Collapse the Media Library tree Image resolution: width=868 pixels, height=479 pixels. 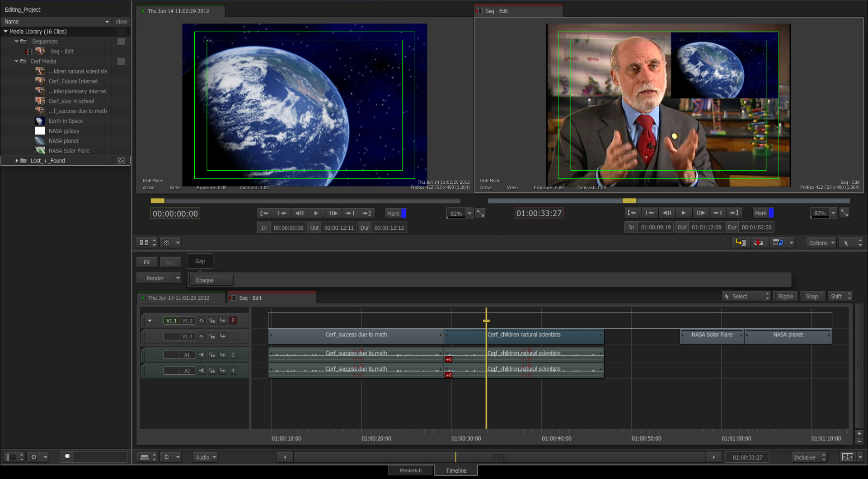(x=5, y=32)
